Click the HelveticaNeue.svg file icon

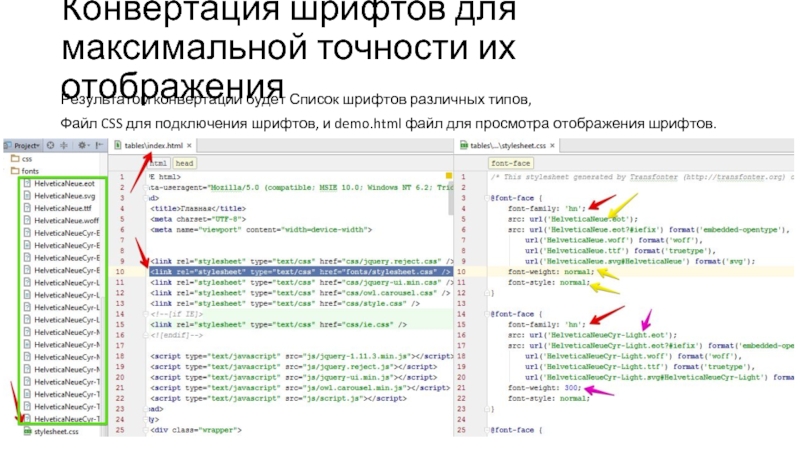point(27,196)
